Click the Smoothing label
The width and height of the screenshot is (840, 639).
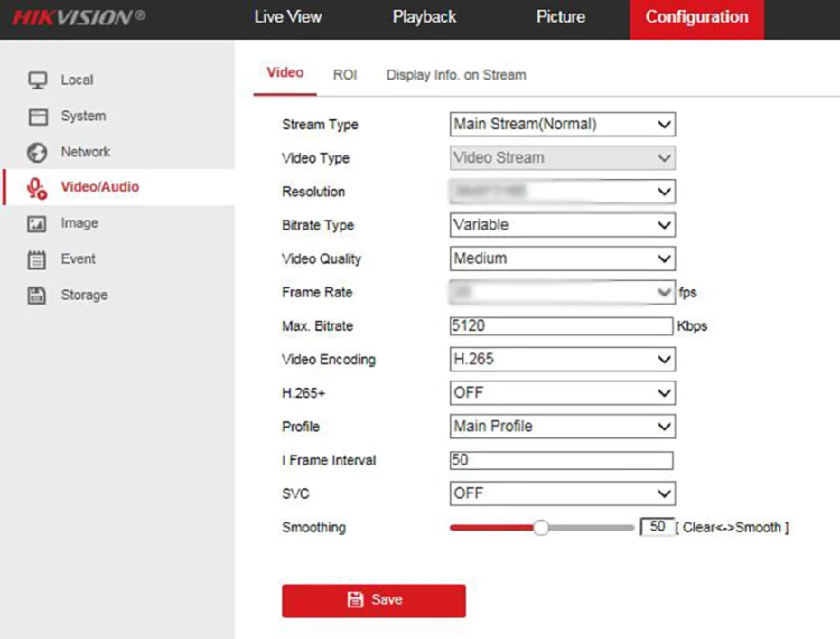pos(314,528)
